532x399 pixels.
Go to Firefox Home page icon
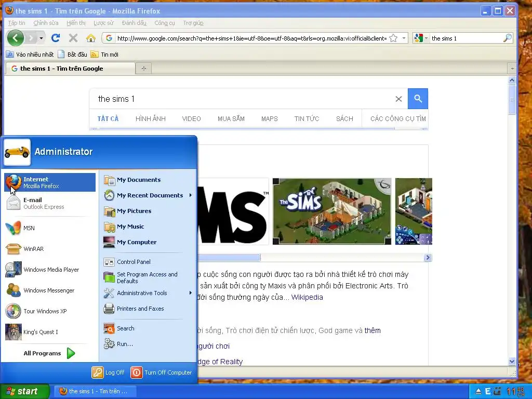coord(90,38)
